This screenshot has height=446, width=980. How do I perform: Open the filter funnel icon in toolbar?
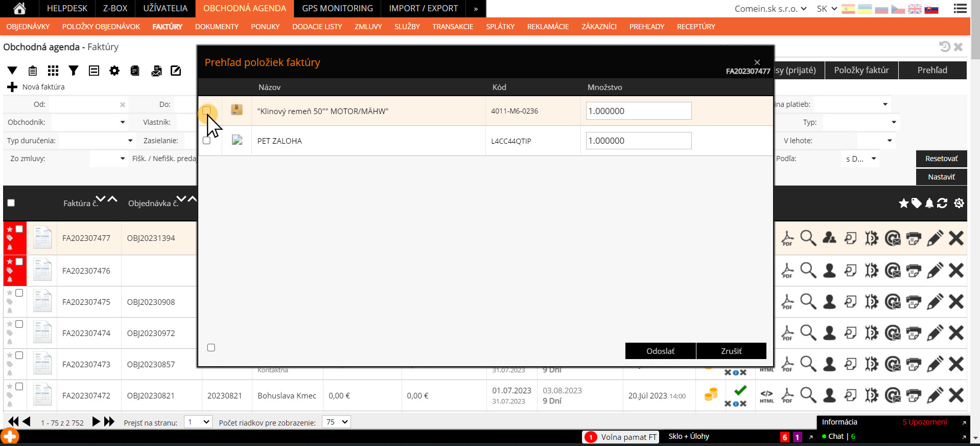(74, 71)
